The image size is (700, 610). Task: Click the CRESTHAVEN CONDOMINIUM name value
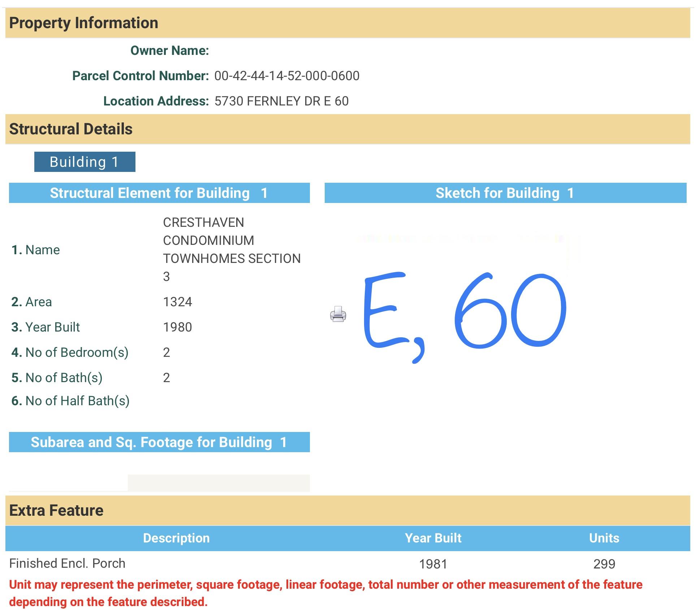(x=231, y=249)
